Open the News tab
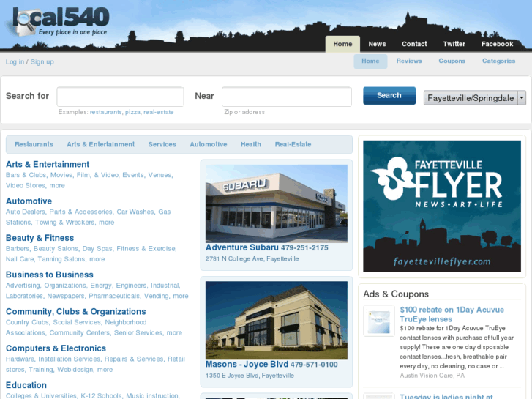Viewport: 532px width, 399px height. tap(377, 44)
